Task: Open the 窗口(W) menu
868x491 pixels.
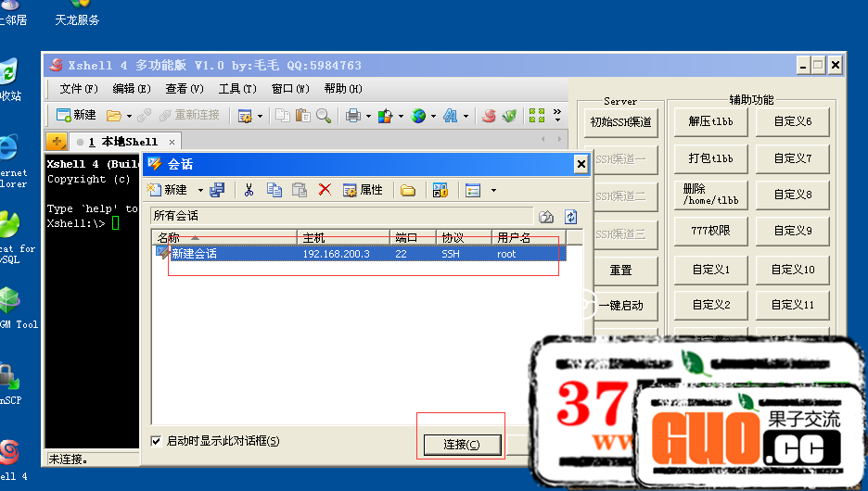Action: [x=290, y=89]
